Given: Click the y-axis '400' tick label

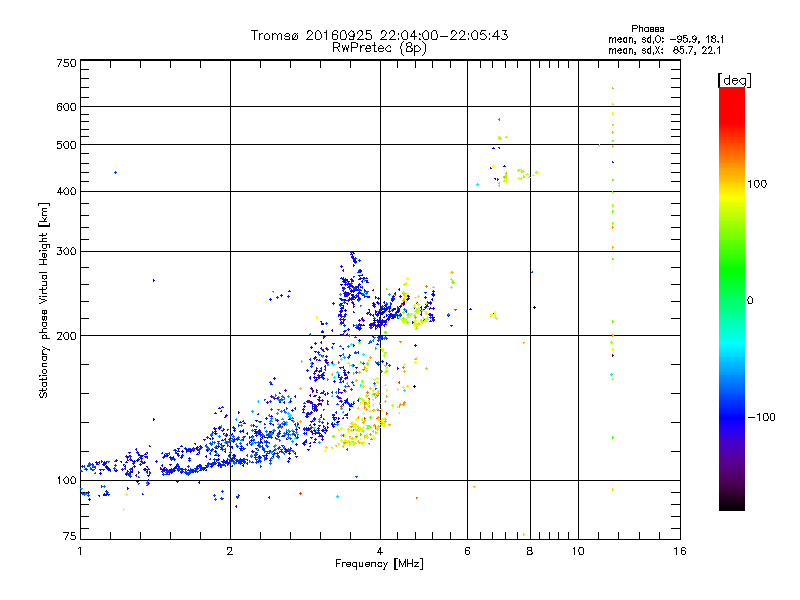Looking at the screenshot, I should 67,192.
